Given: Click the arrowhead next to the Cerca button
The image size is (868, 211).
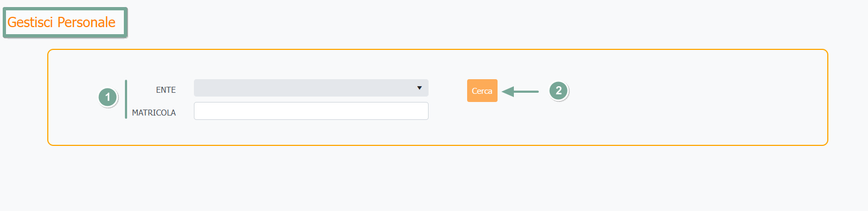Looking at the screenshot, I should 508,92.
